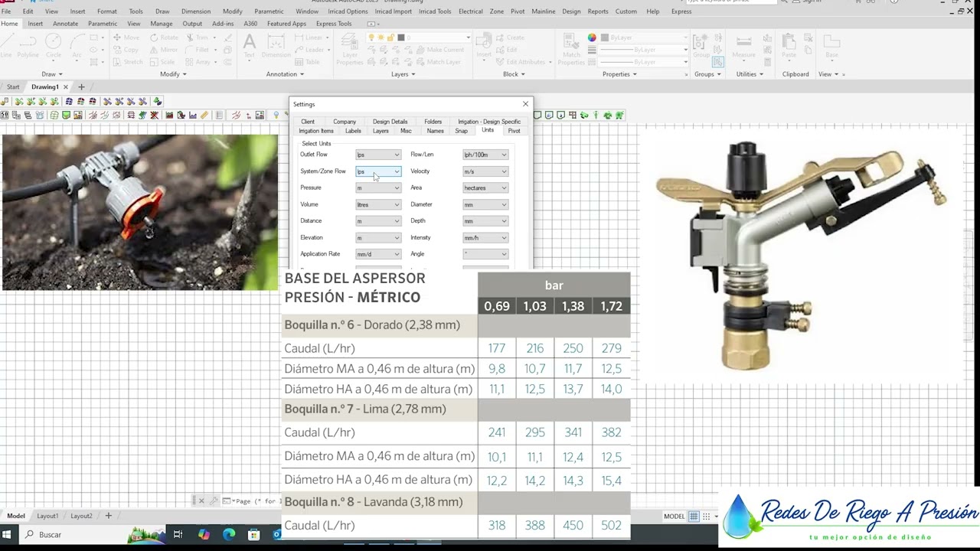Select the Dimension tool

click(276, 46)
